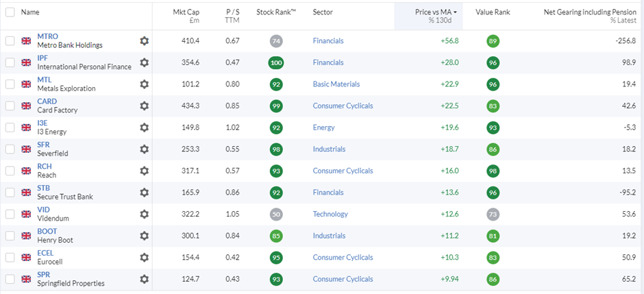Tick the Secure Trust Bank checkbox
Image resolution: width=644 pixels, height=294 pixels.
coord(10,192)
